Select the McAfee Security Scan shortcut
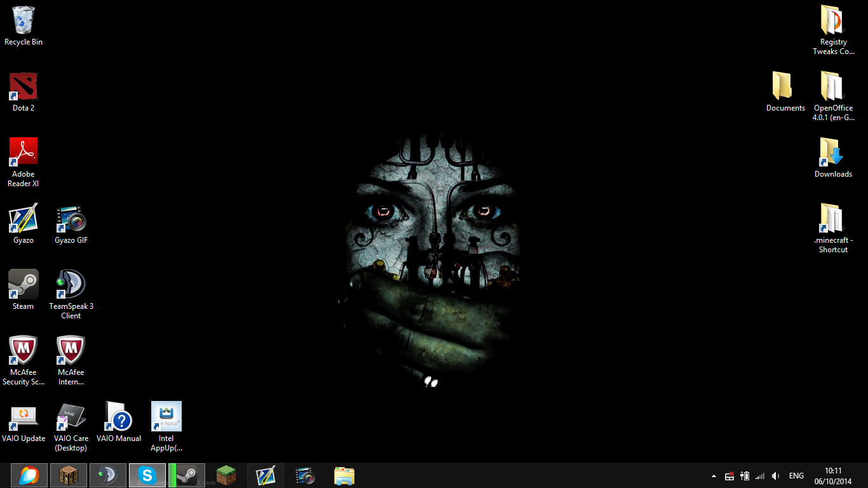868x488 pixels. click(24, 361)
